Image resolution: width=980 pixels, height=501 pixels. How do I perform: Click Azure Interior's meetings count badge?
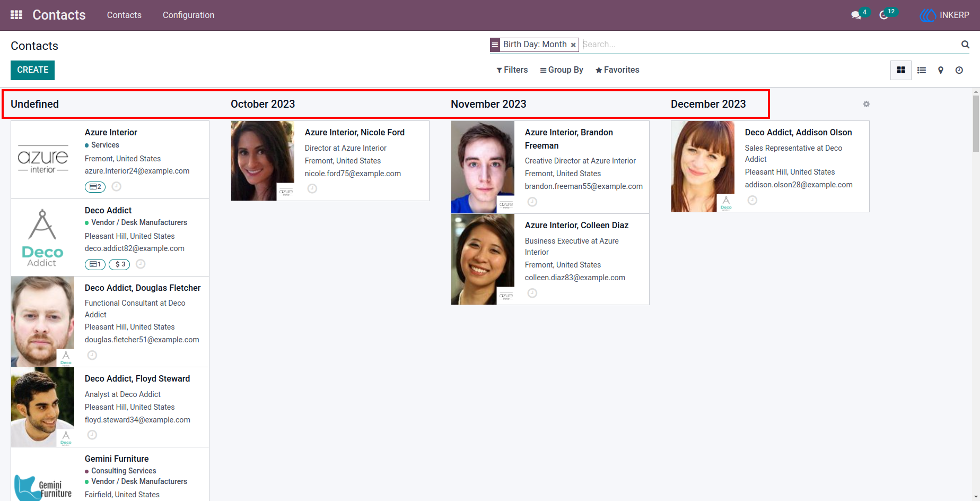click(95, 187)
